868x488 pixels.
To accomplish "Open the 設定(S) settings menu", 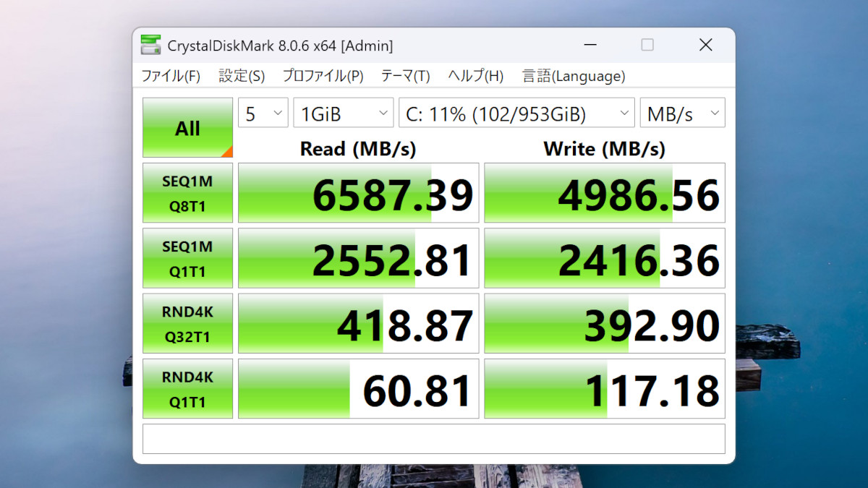I will [242, 76].
